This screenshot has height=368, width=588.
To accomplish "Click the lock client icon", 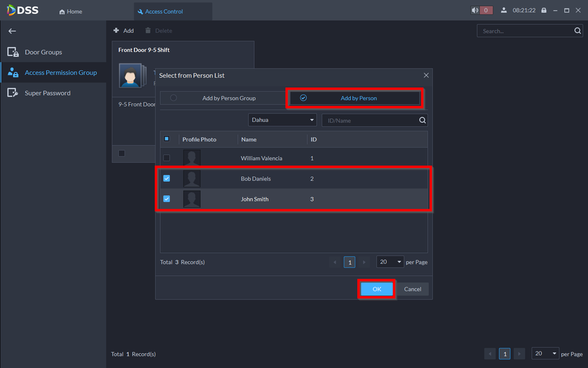I will (544, 10).
